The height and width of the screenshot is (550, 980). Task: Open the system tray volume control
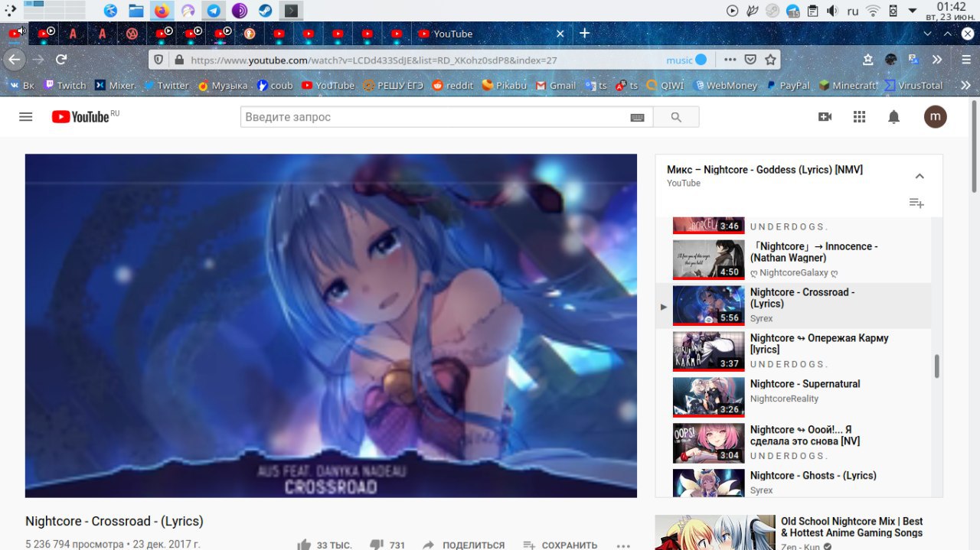pos(833,11)
